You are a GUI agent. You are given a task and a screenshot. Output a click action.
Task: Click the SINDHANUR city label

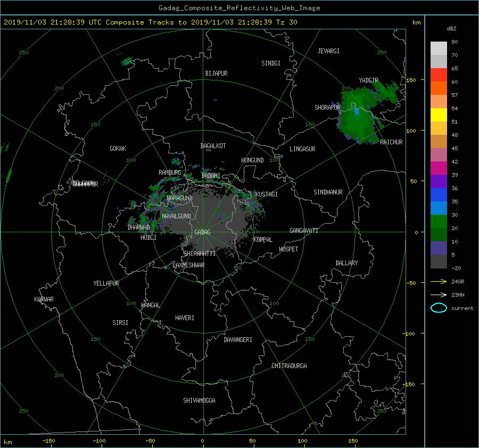pyautogui.click(x=328, y=192)
